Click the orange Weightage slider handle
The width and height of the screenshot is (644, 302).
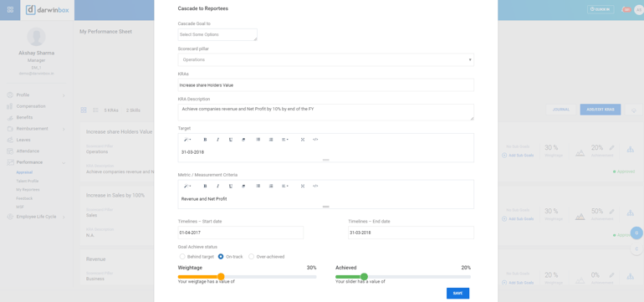point(221,277)
